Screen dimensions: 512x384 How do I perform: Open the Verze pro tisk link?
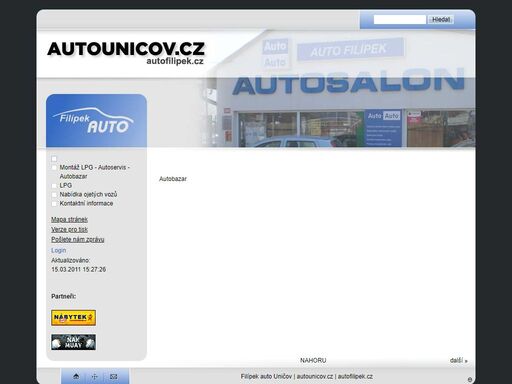(69, 229)
